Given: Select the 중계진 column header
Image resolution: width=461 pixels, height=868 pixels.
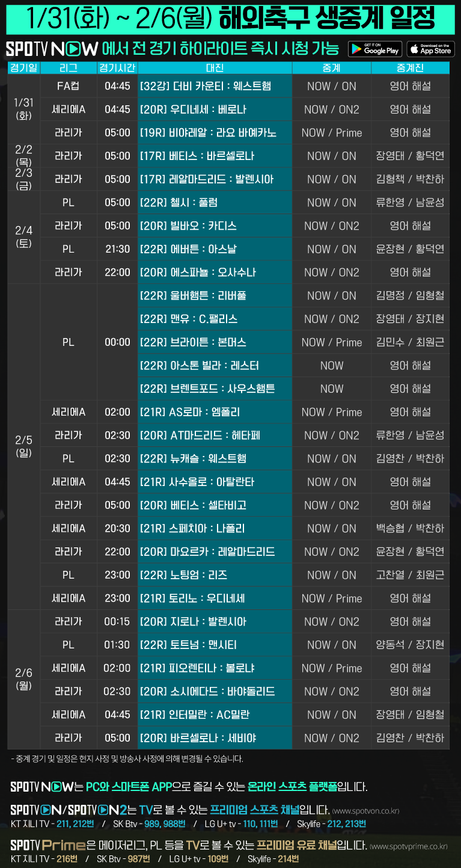Looking at the screenshot, I should click(x=410, y=68).
